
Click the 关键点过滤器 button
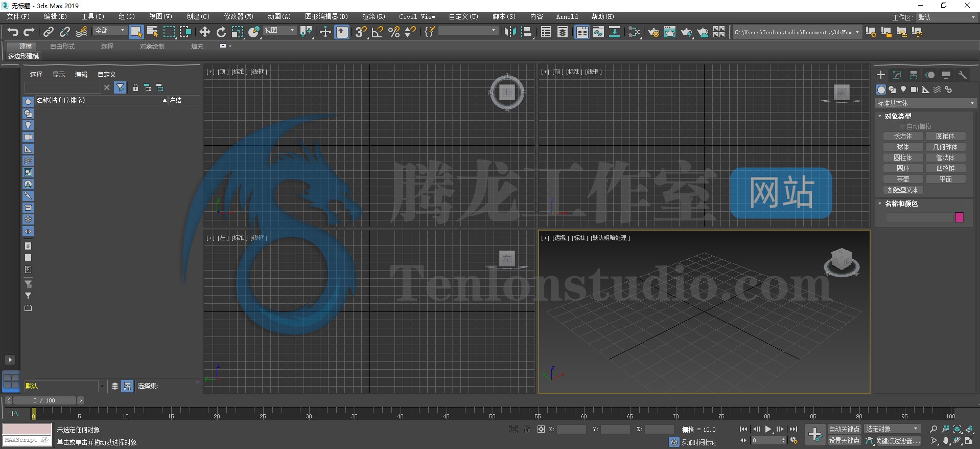coord(898,440)
